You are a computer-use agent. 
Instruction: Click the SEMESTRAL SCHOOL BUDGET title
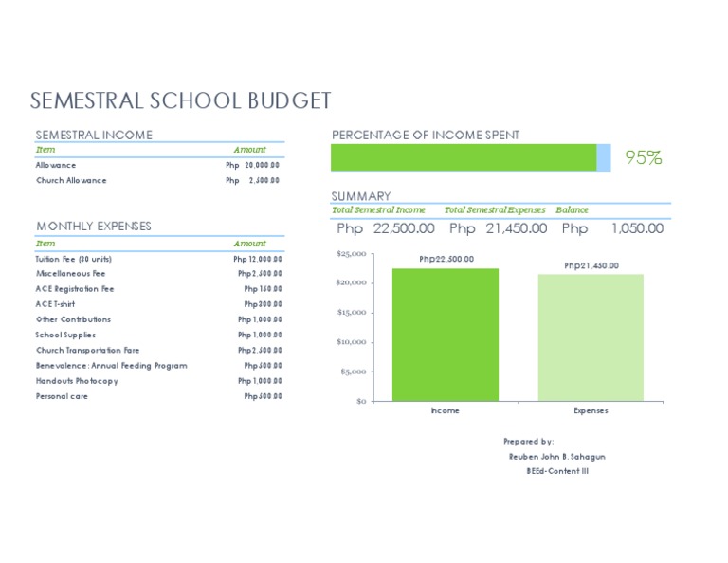coord(181,100)
